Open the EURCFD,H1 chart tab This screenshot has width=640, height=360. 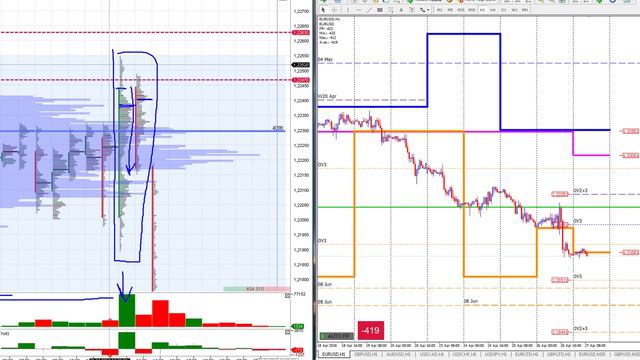528,354
